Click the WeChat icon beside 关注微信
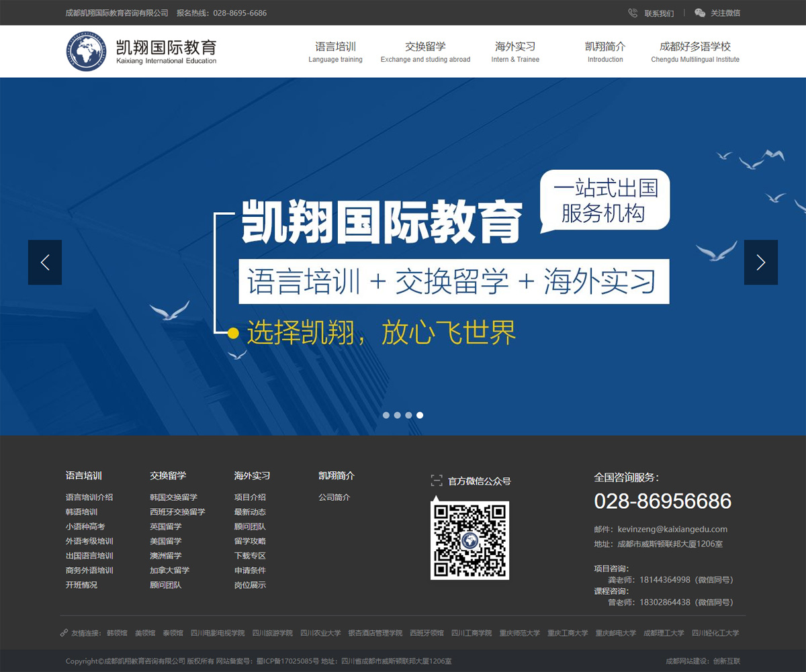The width and height of the screenshot is (806, 672). click(x=700, y=13)
